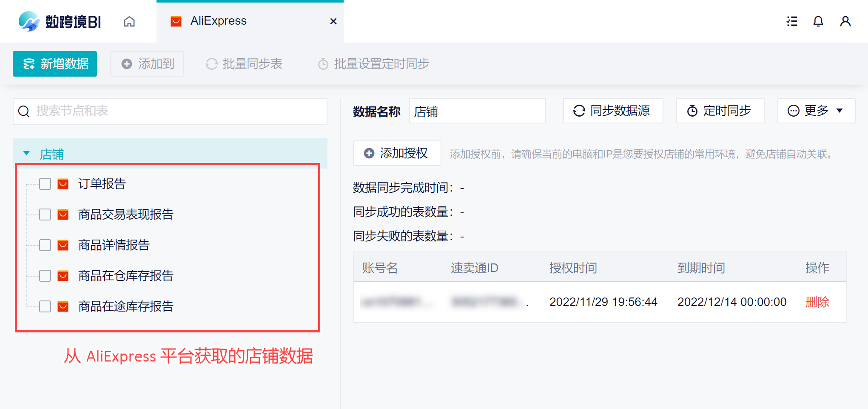Click the 数跨境BI logo
Image resolution: width=868 pixels, height=409 pixels.
tap(60, 21)
